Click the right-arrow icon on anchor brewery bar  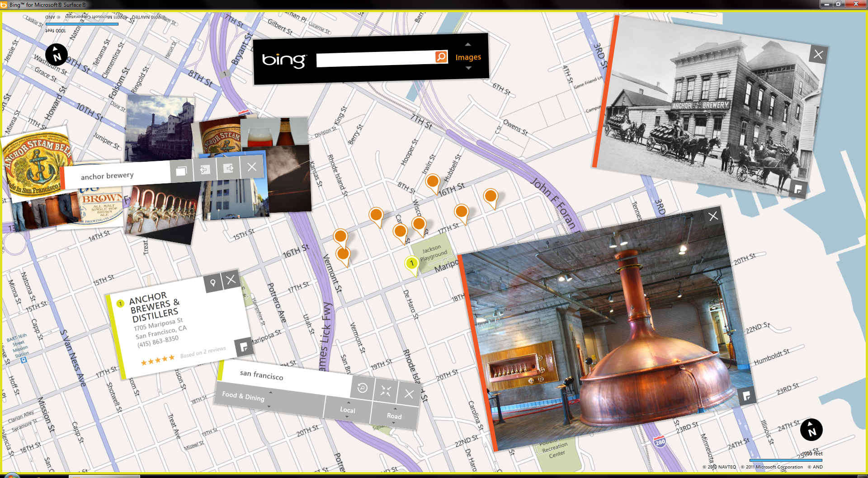(x=228, y=168)
